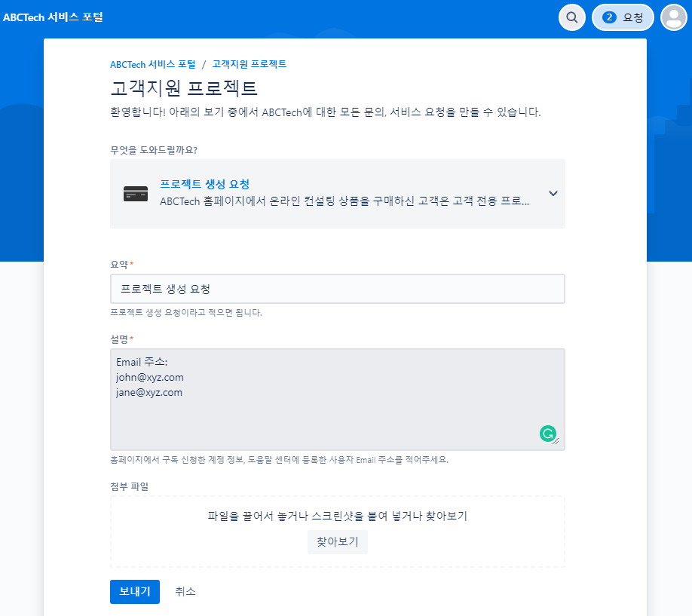Click the 고객지원 프로젝트 page heading

pyautogui.click(x=184, y=88)
